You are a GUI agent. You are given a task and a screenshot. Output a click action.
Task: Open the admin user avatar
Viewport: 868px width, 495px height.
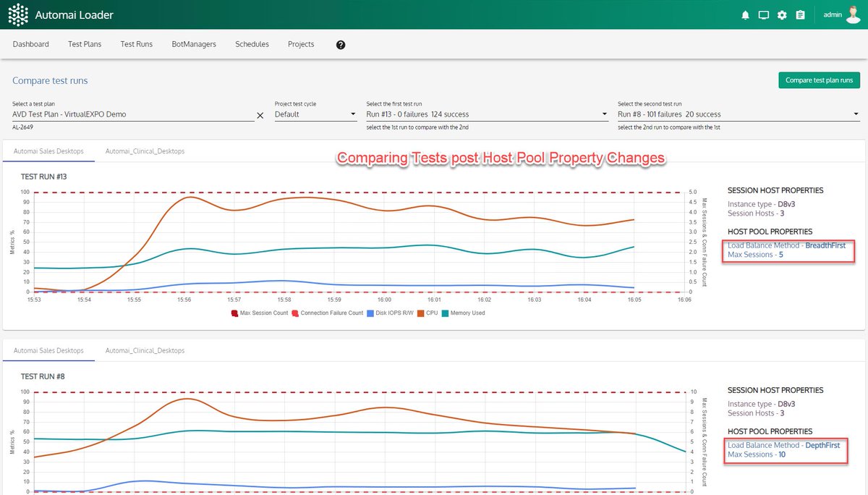854,14
